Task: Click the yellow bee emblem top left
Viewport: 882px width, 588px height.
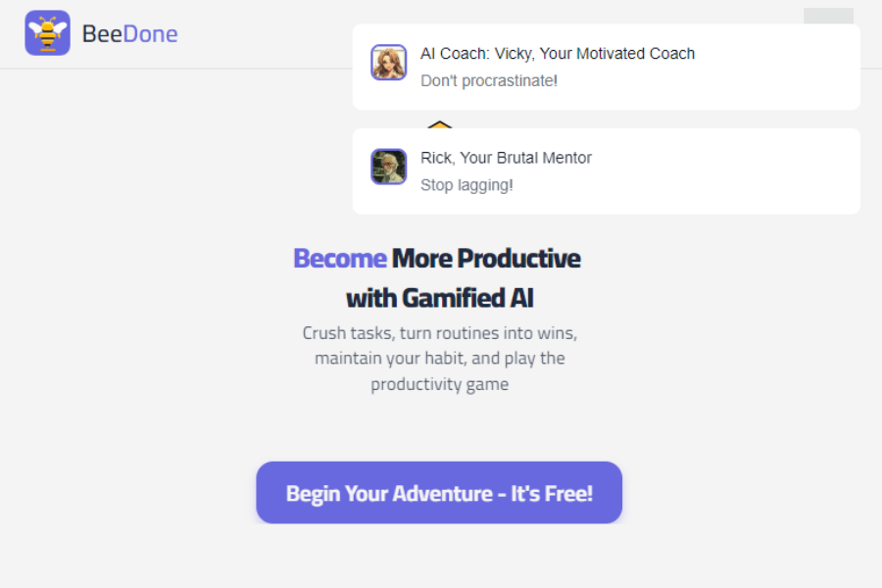Action: point(47,33)
